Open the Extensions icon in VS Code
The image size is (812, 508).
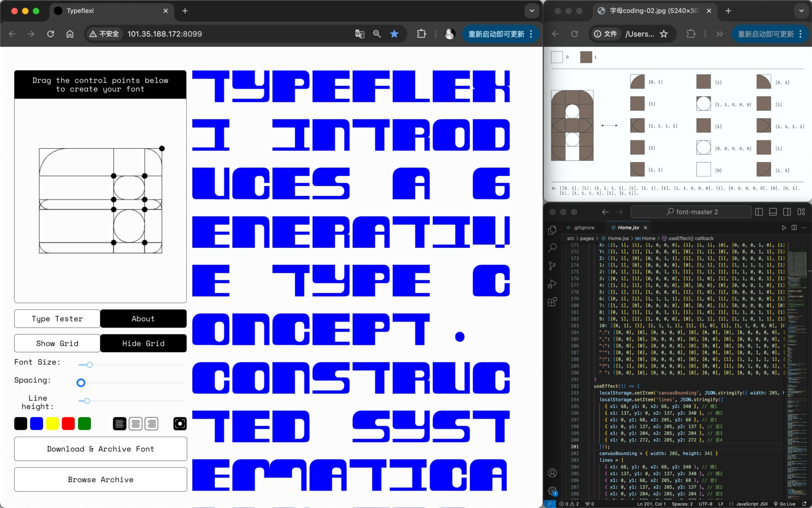tap(552, 302)
